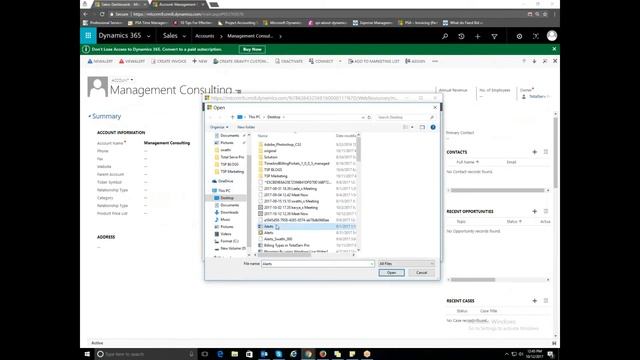Open the Organize menu in file dialog
640x360 pixels.
pyautogui.click(x=219, y=127)
